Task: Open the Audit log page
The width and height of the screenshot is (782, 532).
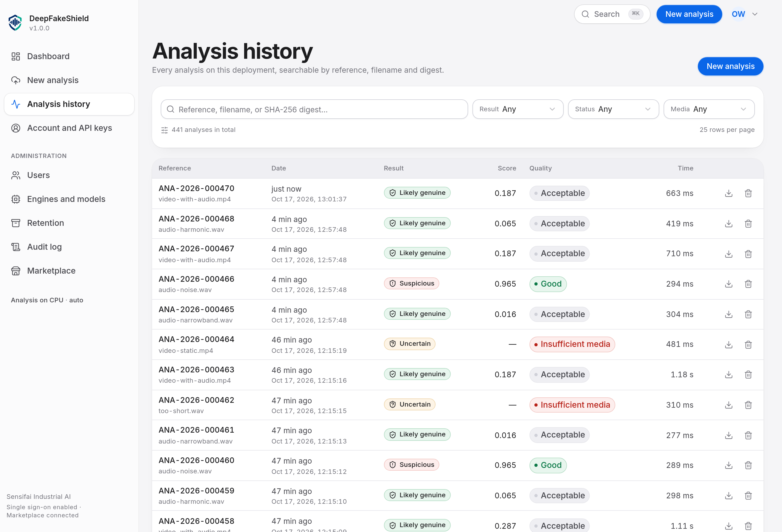Action: (69, 247)
